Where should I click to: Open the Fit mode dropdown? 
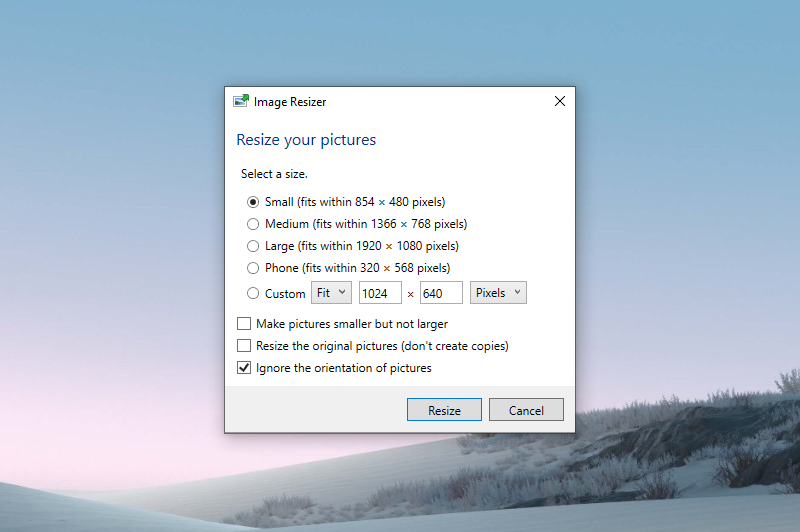click(x=331, y=293)
